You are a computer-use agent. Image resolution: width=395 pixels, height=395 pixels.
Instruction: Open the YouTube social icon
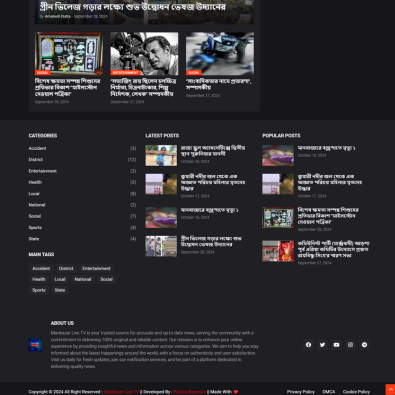tap(336, 345)
